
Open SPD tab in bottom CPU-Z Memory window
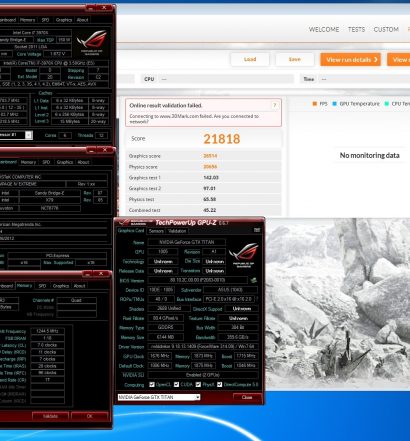[x=42, y=286]
